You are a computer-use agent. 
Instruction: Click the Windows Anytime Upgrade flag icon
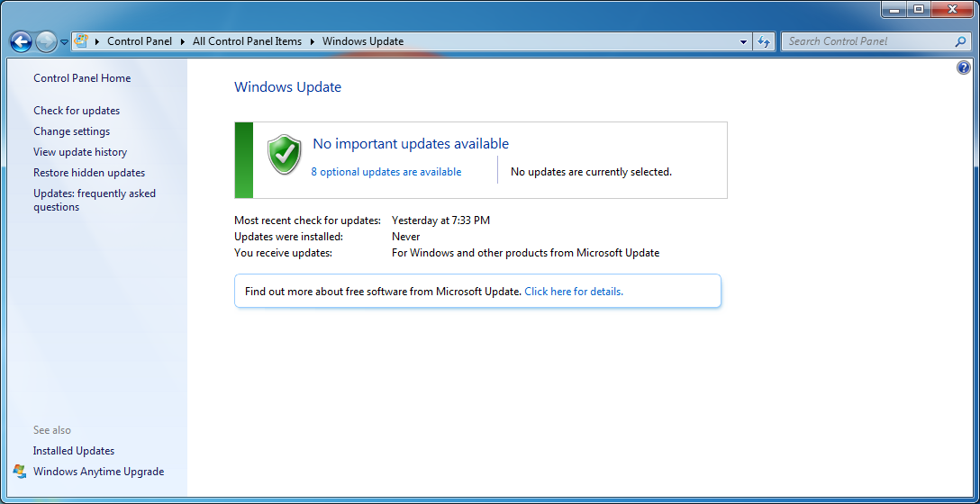pyautogui.click(x=20, y=472)
